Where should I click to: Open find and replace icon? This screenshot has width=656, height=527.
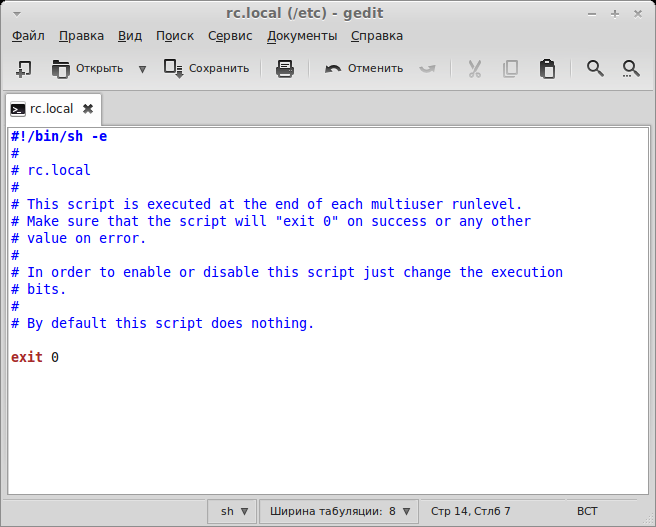click(630, 69)
